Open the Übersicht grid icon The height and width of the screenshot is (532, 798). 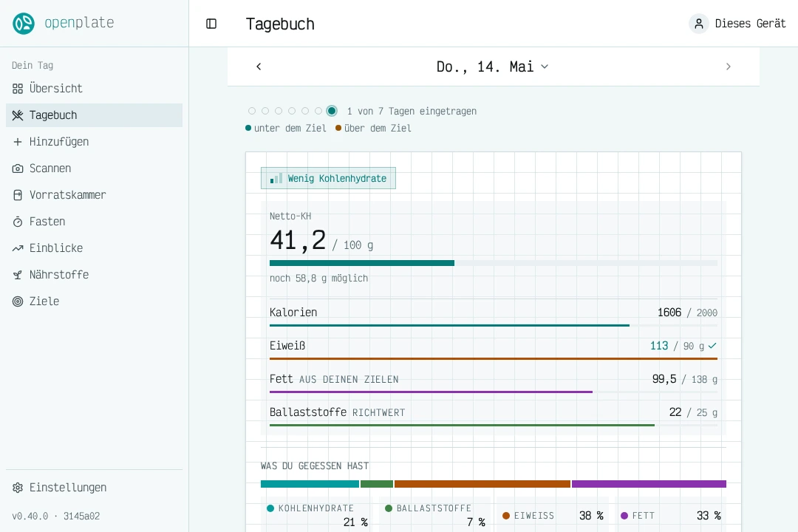pyautogui.click(x=18, y=89)
